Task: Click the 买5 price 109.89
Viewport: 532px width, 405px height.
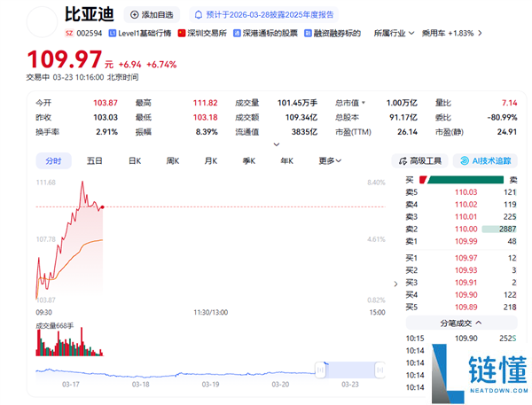Action: point(465,307)
